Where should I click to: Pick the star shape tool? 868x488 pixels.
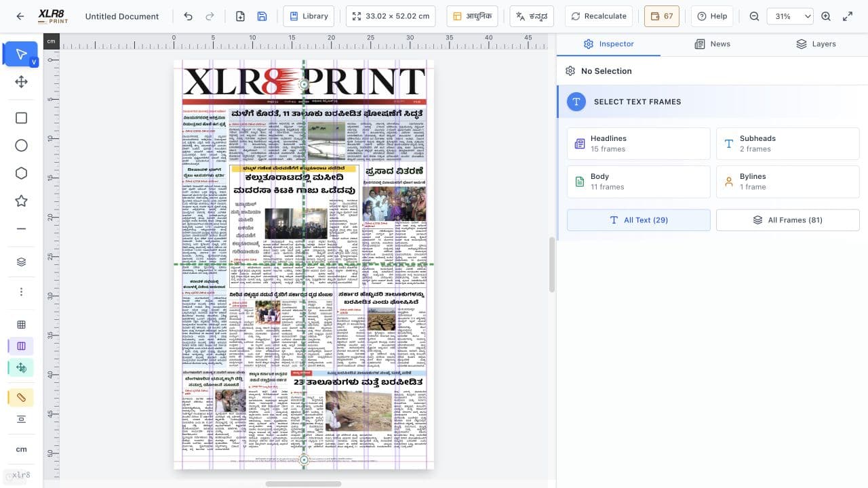(x=21, y=201)
